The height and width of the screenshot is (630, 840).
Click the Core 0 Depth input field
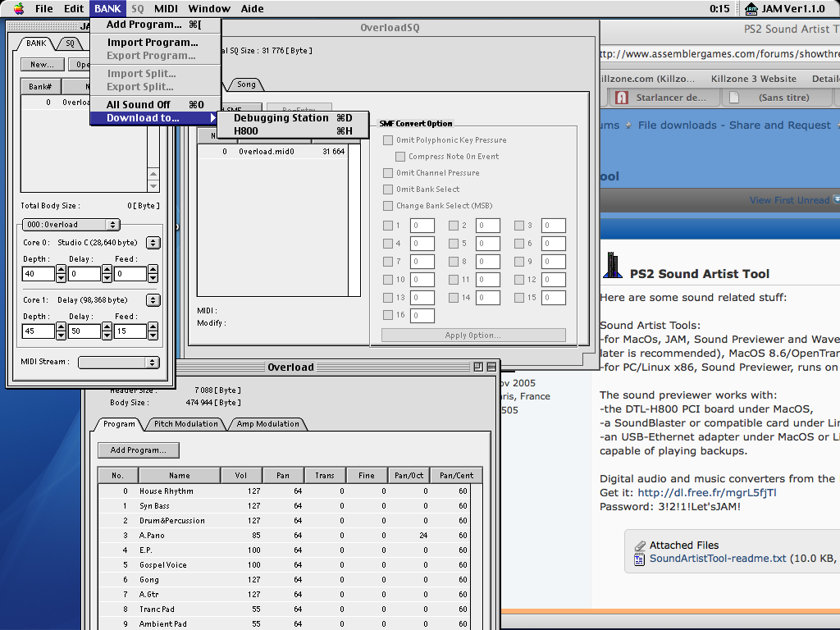click(x=38, y=274)
